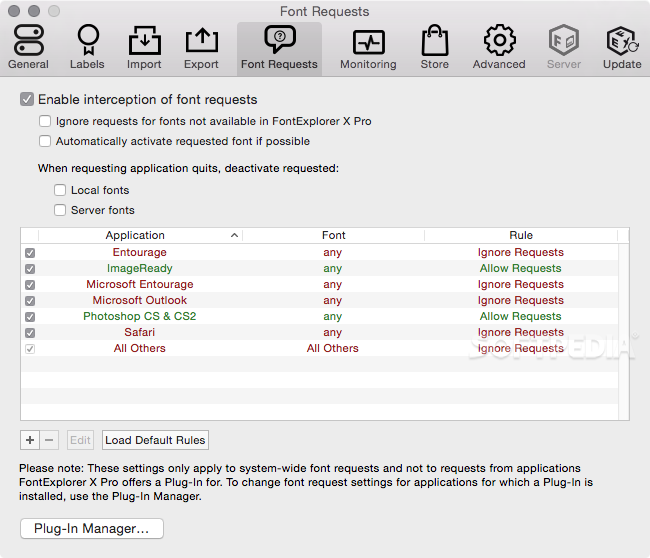Click 'any' font cell in Entourage row
Screen dimensions: 650x558
[332, 252]
